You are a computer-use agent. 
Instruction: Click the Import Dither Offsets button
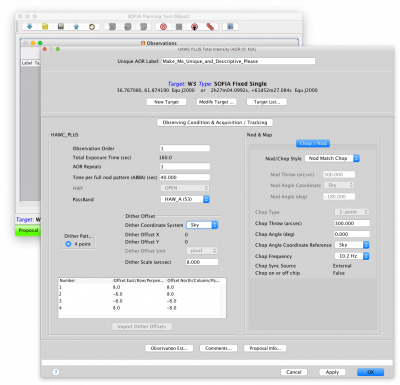click(142, 327)
